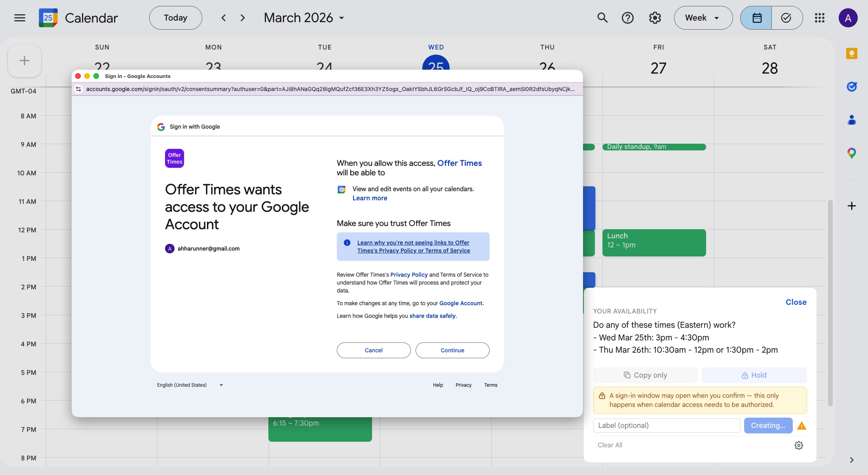Viewport: 868px width, 475px height.
Task: Open Privacy link in sign-in footer
Action: 463,385
